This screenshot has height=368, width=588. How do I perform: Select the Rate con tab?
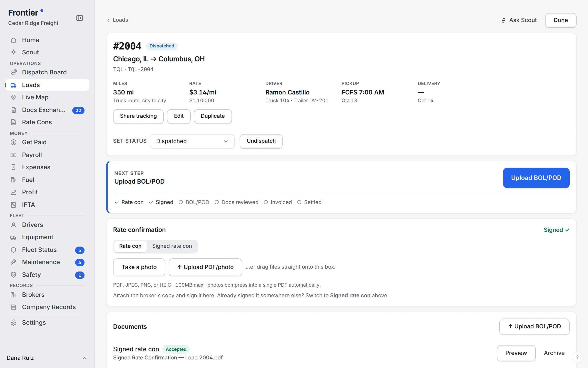point(130,246)
